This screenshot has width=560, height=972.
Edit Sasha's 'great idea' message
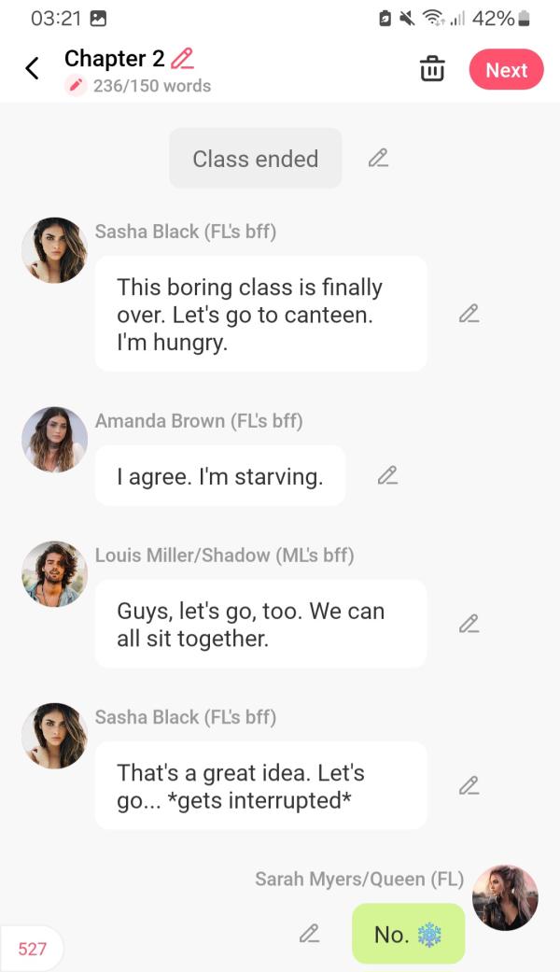[469, 785]
